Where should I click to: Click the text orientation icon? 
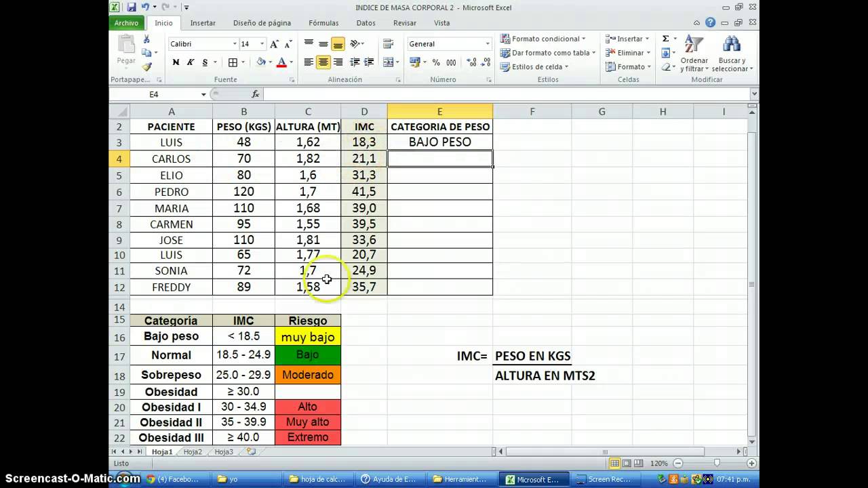point(354,44)
